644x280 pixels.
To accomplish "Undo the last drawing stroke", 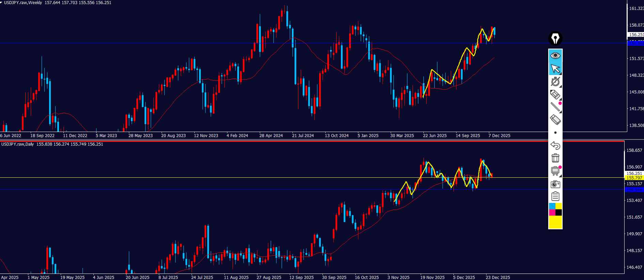I will pos(555,145).
